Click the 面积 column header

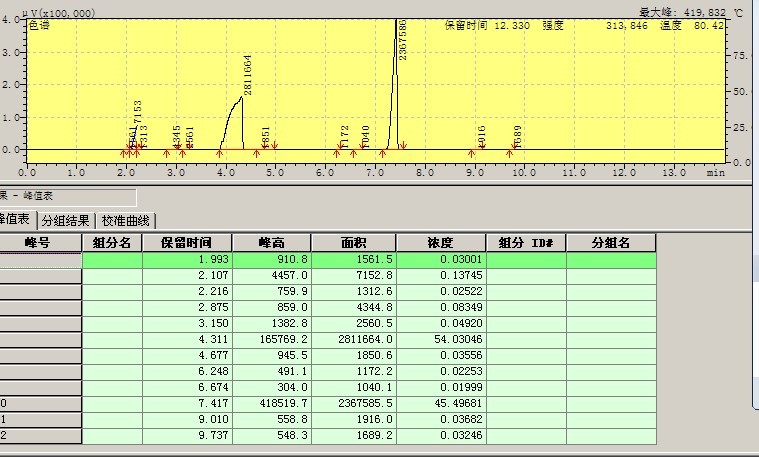coord(353,243)
